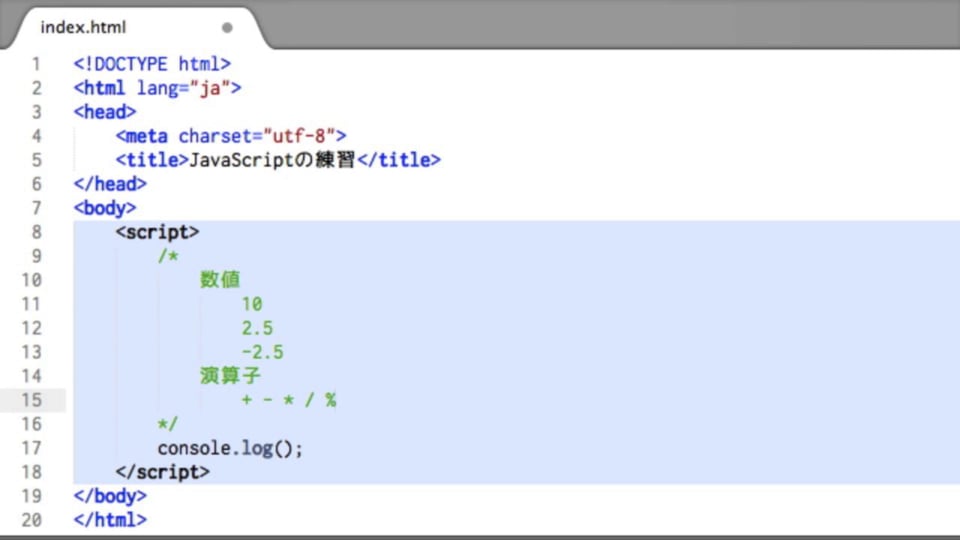960x540 pixels.
Task: Click the comment closer */
Action: 167,424
